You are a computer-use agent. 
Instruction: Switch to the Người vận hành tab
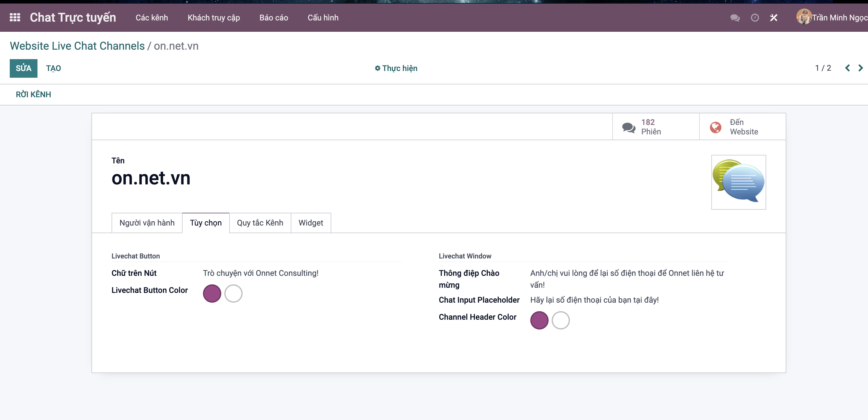(x=147, y=223)
